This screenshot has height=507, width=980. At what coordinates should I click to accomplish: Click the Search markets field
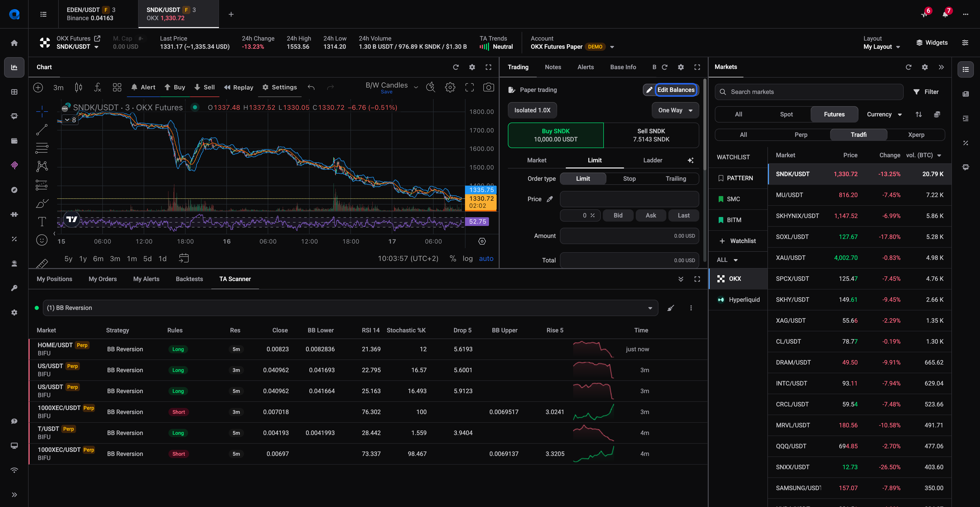(809, 92)
